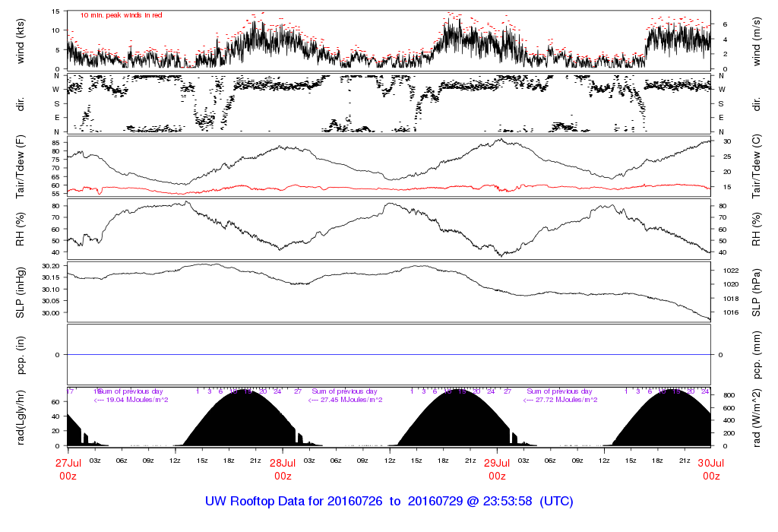
Task: Click the 'Tair/Tdew (C)' axis label
Action: tap(757, 166)
